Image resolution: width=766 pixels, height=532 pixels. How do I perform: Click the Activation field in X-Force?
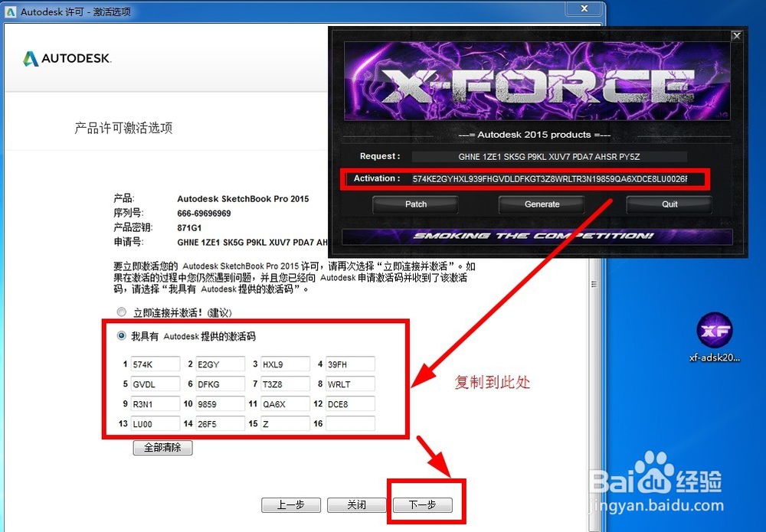pyautogui.click(x=550, y=179)
